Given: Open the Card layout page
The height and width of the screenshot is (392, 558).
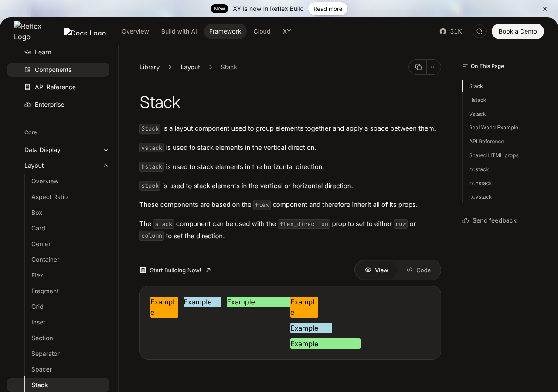Looking at the screenshot, I should pyautogui.click(x=38, y=228).
